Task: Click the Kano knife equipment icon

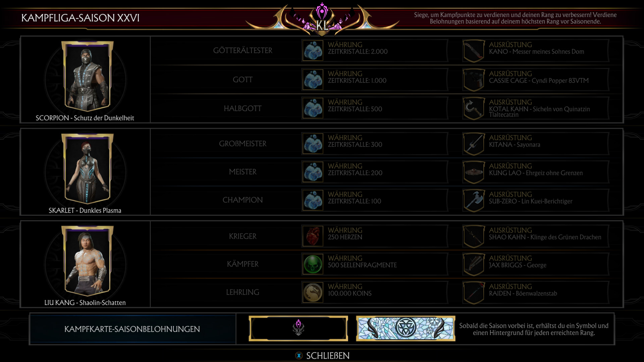Action: tap(474, 51)
